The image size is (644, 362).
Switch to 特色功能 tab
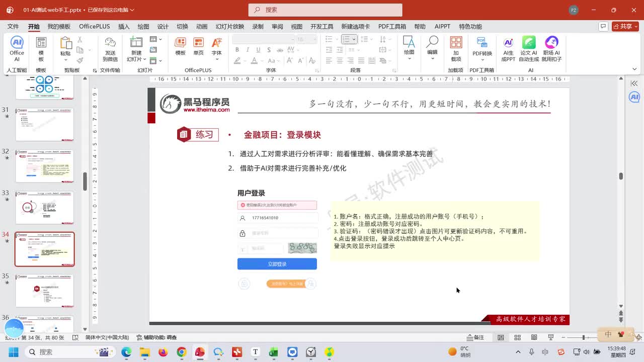(x=470, y=27)
